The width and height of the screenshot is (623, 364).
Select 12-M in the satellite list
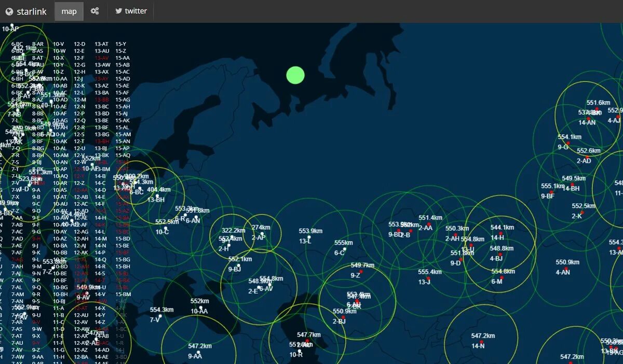(80, 100)
